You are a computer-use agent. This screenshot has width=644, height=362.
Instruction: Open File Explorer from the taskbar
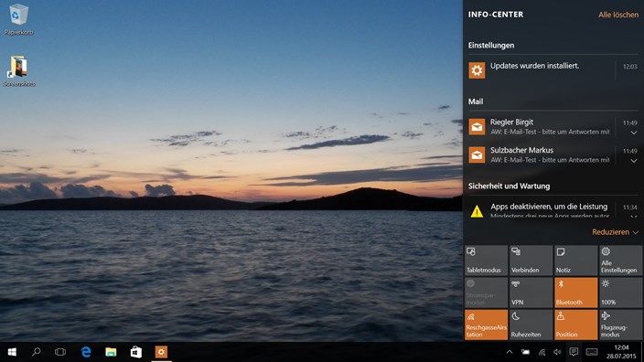[x=111, y=352]
